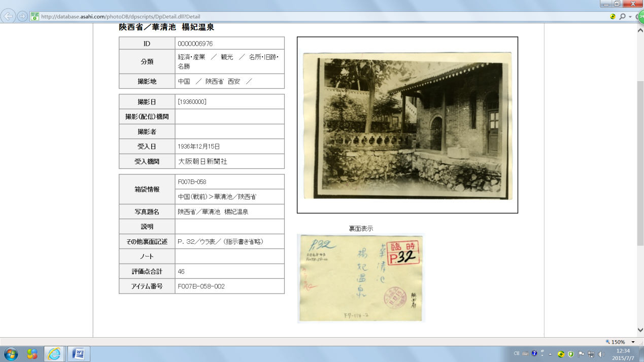Click the taskbar clock showing 12:34

tap(623, 353)
